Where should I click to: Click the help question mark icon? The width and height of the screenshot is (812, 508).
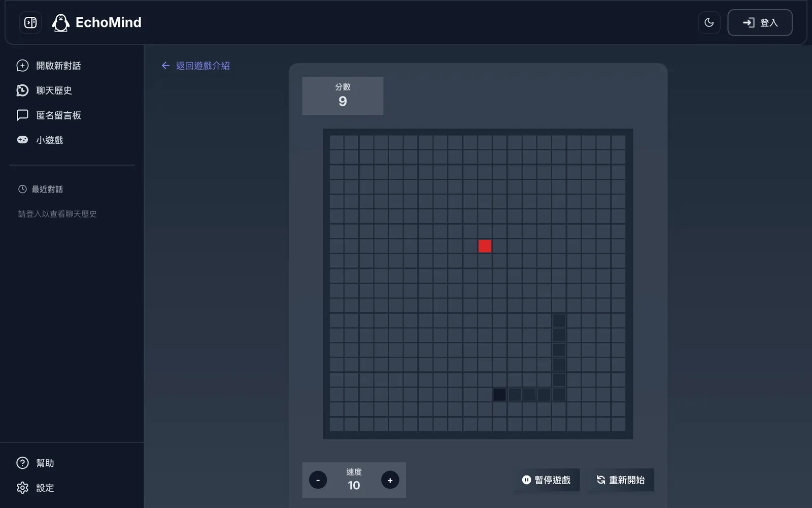[x=22, y=463]
